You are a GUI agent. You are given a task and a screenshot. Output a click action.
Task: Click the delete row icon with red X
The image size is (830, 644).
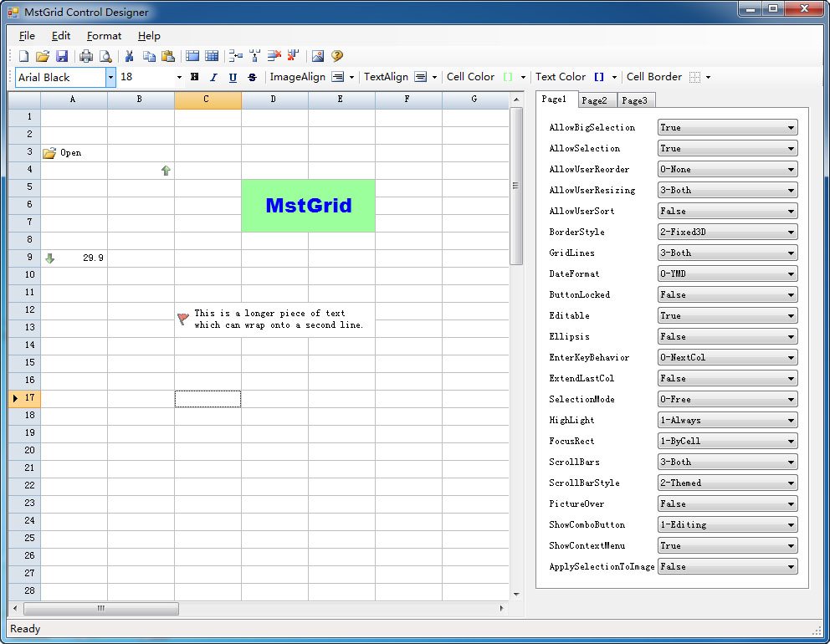(274, 56)
